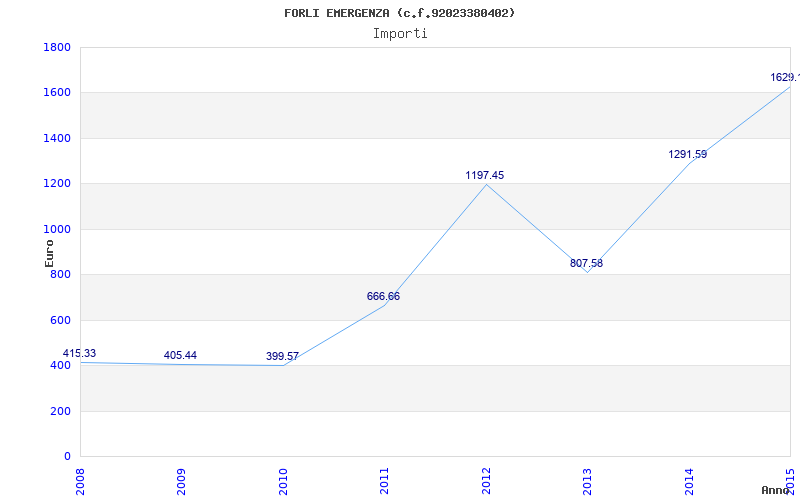Click the 0 y-axis tick label
This screenshot has height=500, width=800.
point(67,456)
